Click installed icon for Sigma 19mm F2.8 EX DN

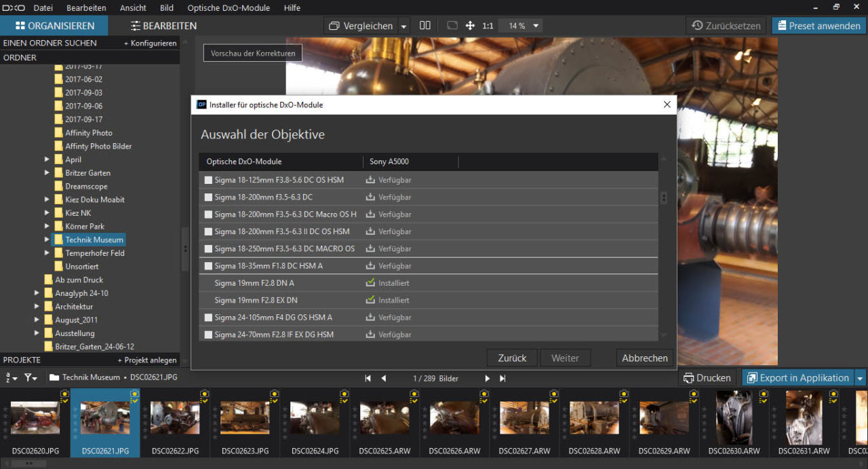(370, 300)
